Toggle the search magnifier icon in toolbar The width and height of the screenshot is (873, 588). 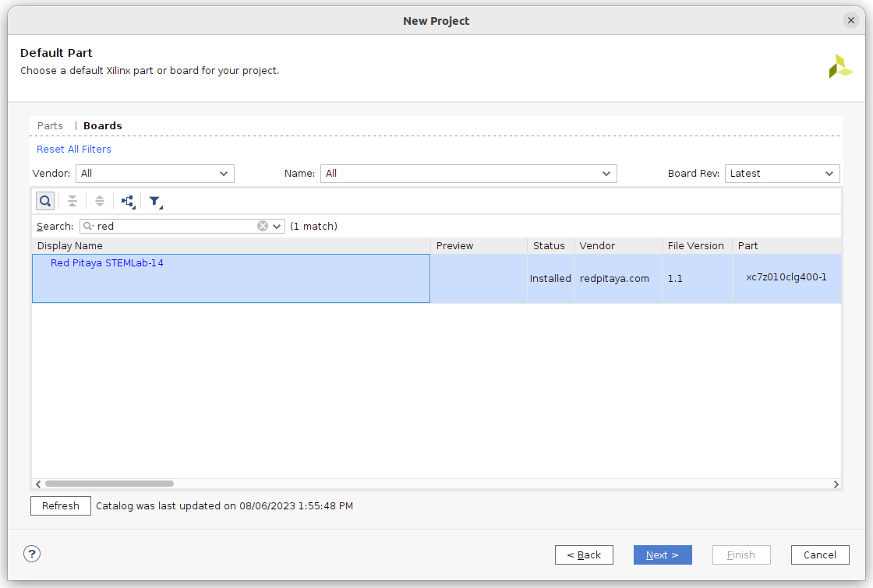[45, 201]
